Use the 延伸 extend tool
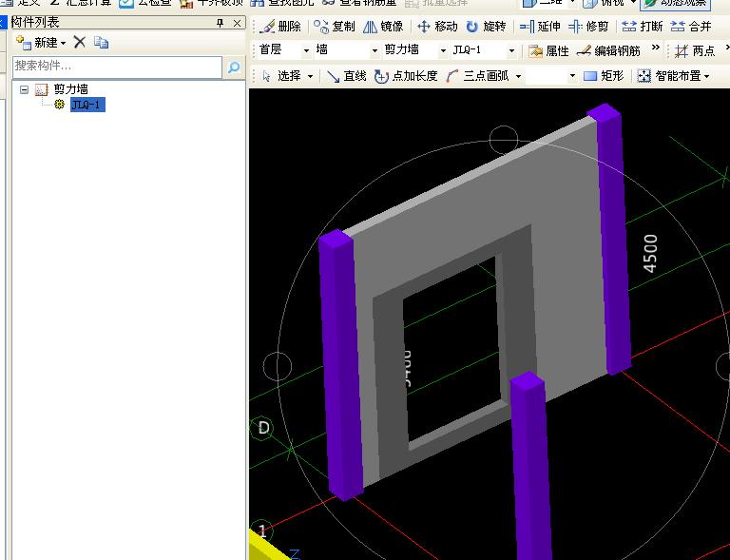The image size is (730, 560). point(540,27)
